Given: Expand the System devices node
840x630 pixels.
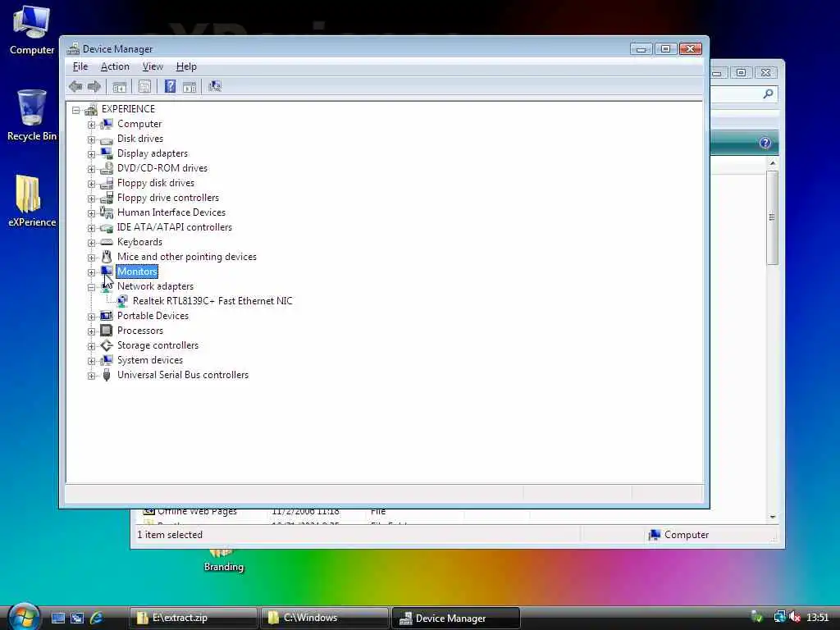Looking at the screenshot, I should point(92,361).
